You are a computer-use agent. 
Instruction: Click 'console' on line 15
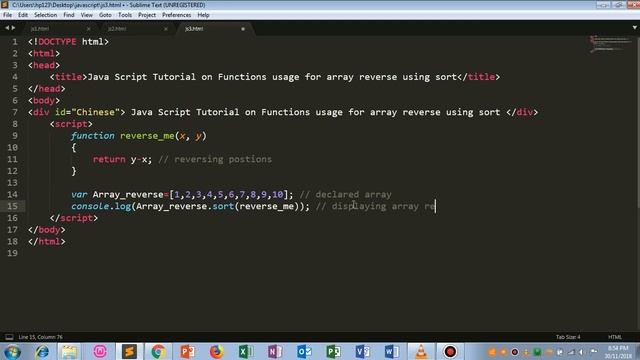tap(90, 207)
